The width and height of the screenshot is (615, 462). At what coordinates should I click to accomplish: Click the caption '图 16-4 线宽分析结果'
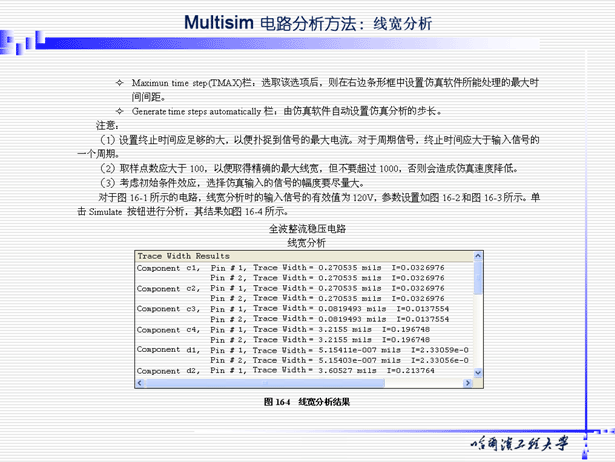[307, 402]
